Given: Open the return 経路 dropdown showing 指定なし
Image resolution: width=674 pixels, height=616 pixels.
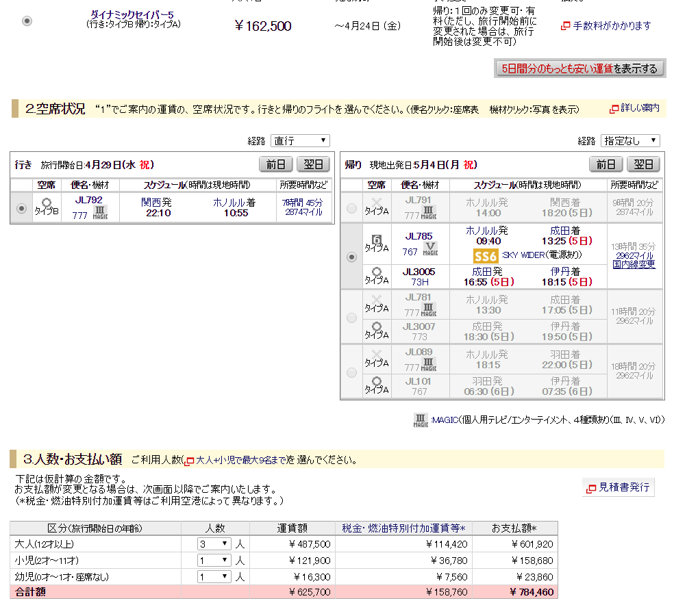Looking at the screenshot, I should tap(629, 140).
